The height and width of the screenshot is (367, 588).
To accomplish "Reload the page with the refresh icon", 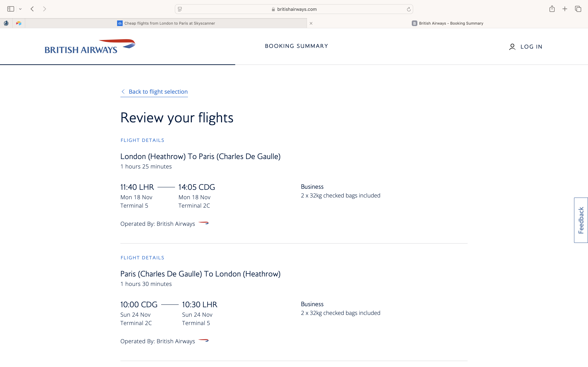I will pyautogui.click(x=408, y=9).
